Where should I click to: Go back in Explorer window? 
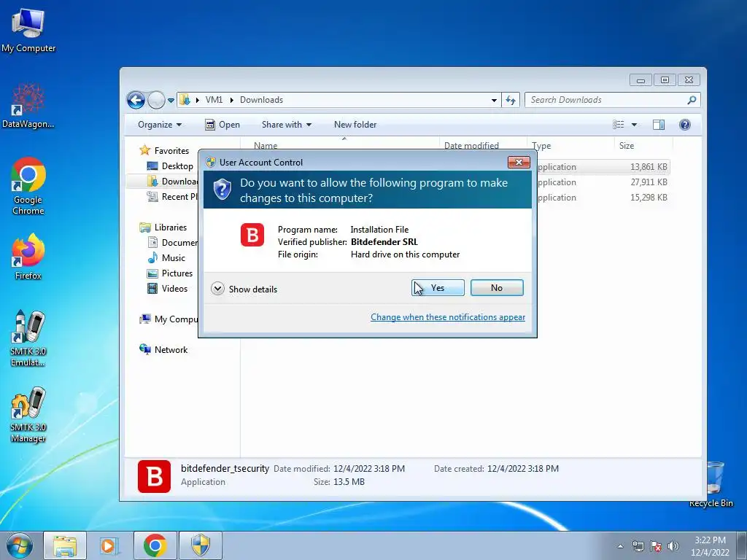(x=136, y=100)
